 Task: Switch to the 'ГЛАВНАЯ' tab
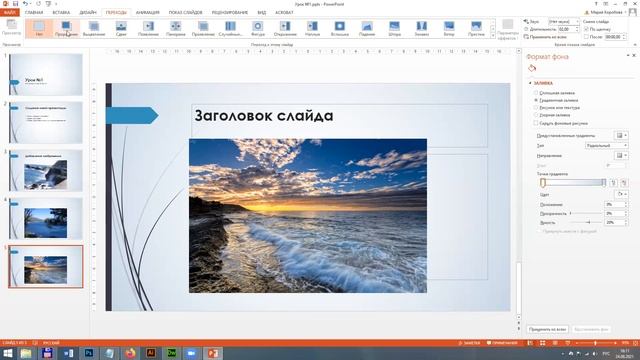click(x=34, y=12)
